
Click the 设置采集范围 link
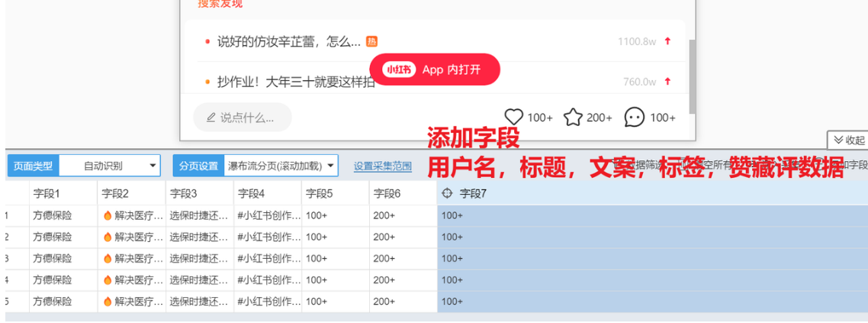[x=383, y=166]
